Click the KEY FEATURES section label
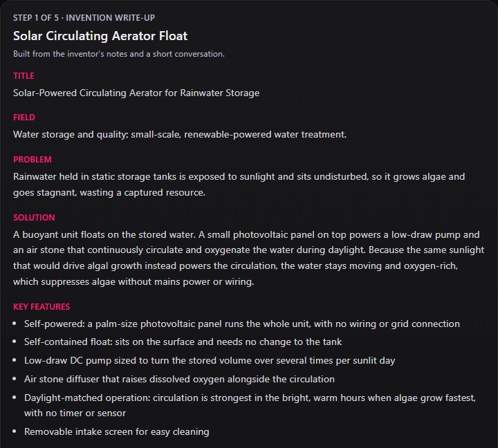Viewport: 498px width, 448px height. point(41,307)
